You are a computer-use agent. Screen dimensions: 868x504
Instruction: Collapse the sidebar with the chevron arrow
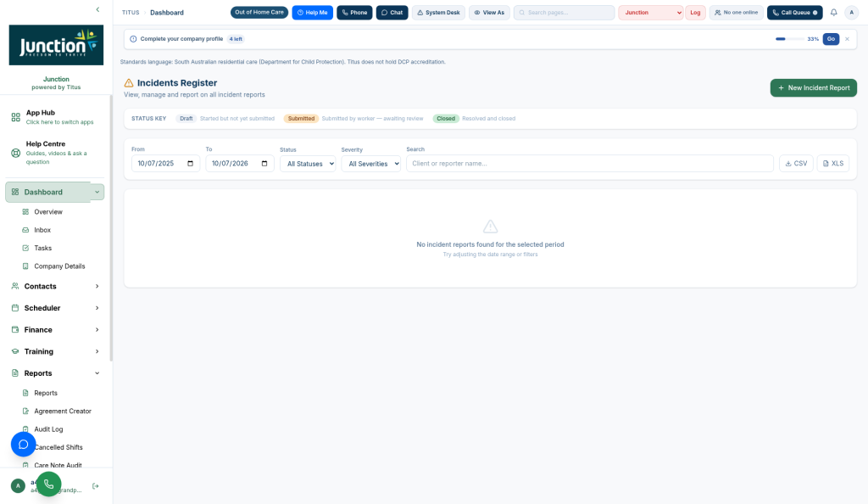98,9
